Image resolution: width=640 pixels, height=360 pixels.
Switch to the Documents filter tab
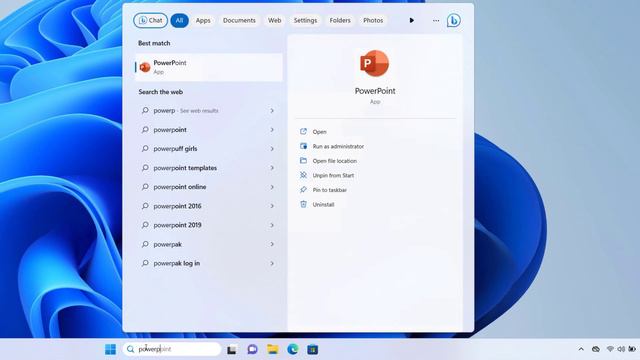(239, 20)
